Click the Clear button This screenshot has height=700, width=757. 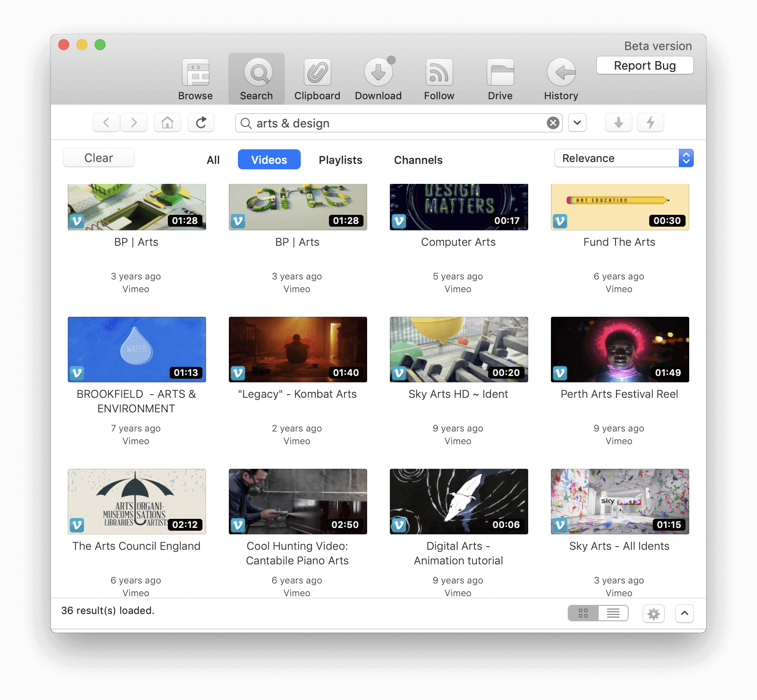[x=99, y=157]
